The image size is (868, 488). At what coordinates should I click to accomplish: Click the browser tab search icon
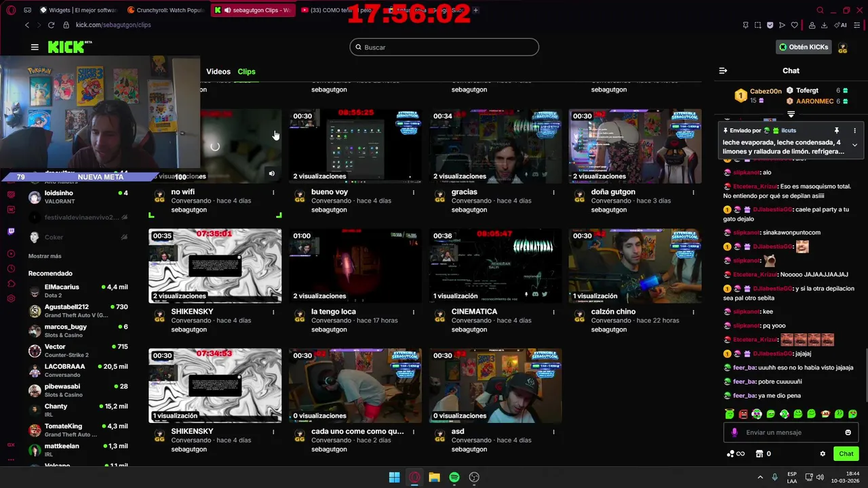[x=821, y=10]
